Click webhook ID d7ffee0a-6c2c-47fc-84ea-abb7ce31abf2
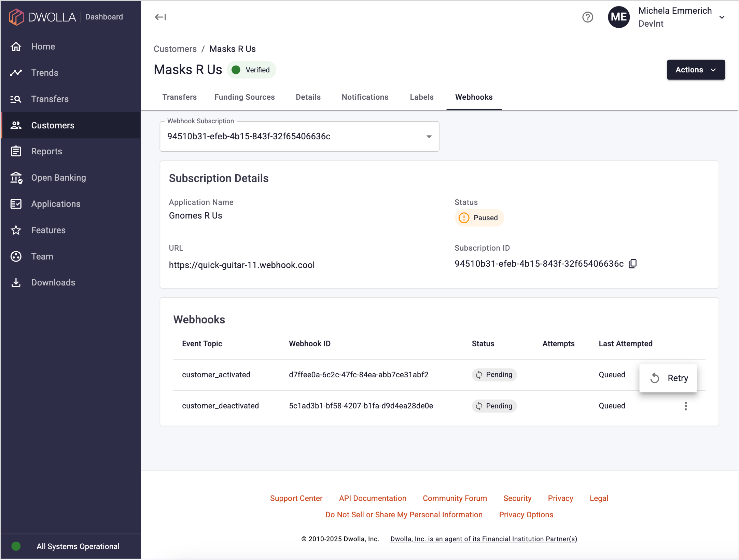Viewport: 739px width, 560px height. click(x=359, y=375)
